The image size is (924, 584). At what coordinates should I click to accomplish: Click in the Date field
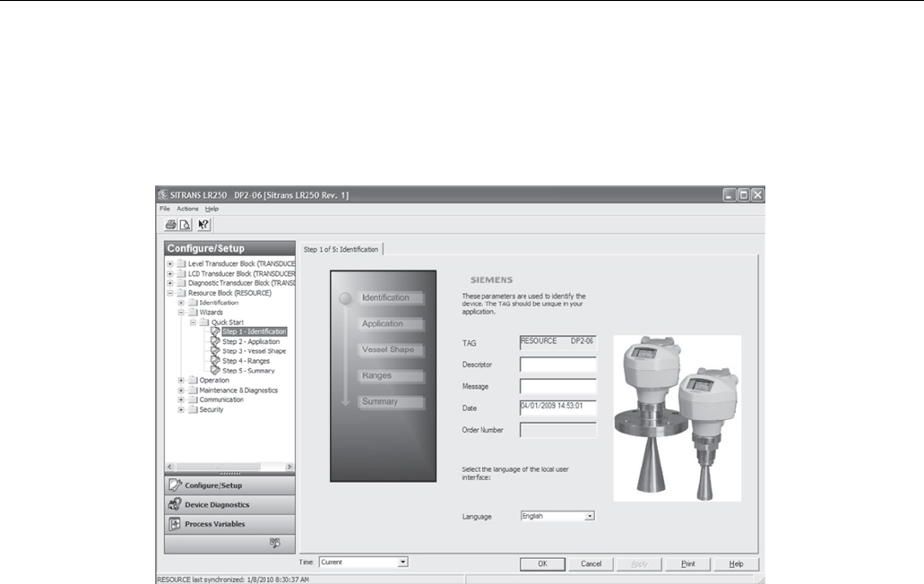coord(558,408)
